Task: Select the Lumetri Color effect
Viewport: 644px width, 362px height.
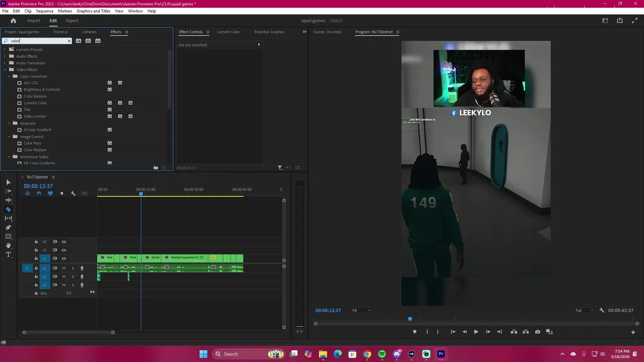Action: pos(35,103)
